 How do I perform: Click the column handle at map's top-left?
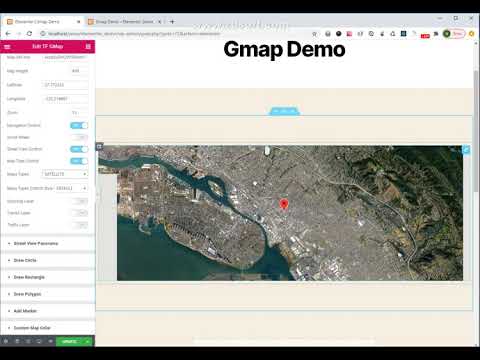(99, 147)
